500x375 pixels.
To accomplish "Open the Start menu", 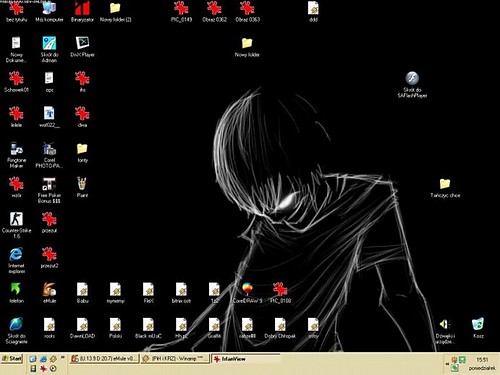I will pos(12,359).
